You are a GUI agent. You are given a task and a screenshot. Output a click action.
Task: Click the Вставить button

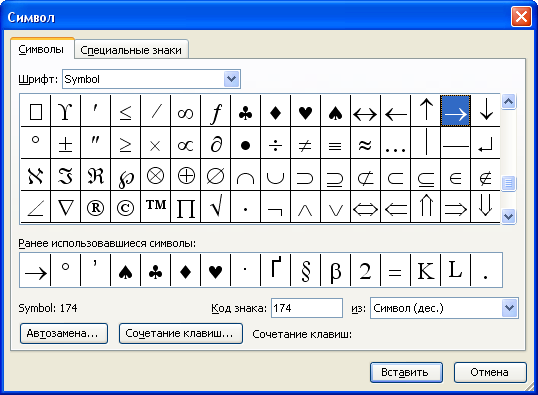(x=406, y=372)
